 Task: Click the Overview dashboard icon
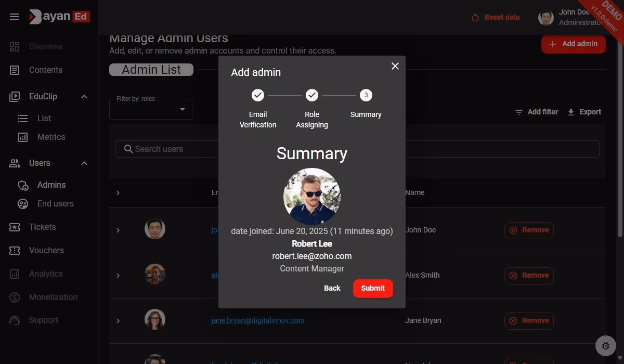tap(15, 46)
